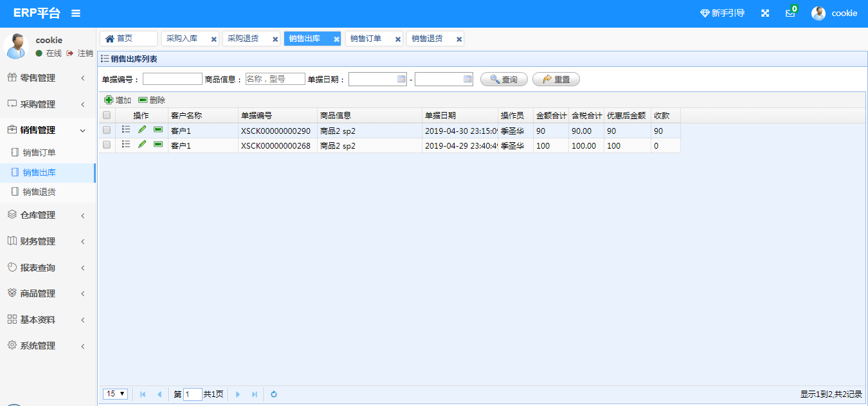Viewport: 868px width, 406px height.
Task: Expand 财务管理 menu
Action: (x=48, y=241)
